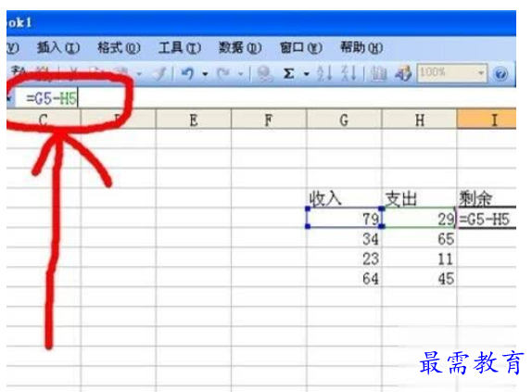Select column E header
Viewport: 532px width, 392px height.
click(x=194, y=120)
